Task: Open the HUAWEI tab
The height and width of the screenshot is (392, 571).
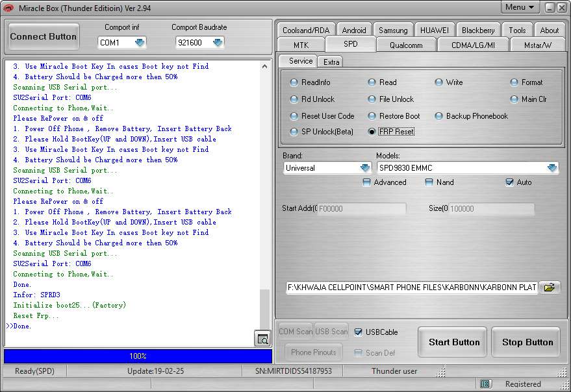Action: 435,31
